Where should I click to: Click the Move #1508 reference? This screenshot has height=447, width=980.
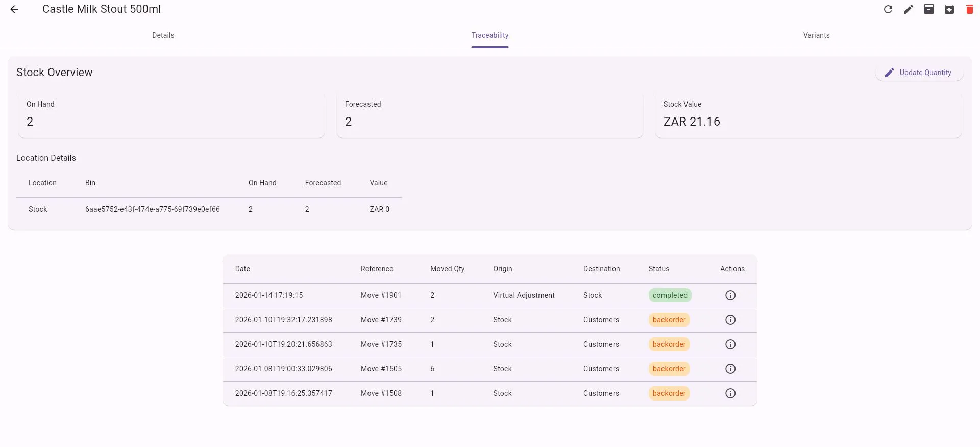381,393
